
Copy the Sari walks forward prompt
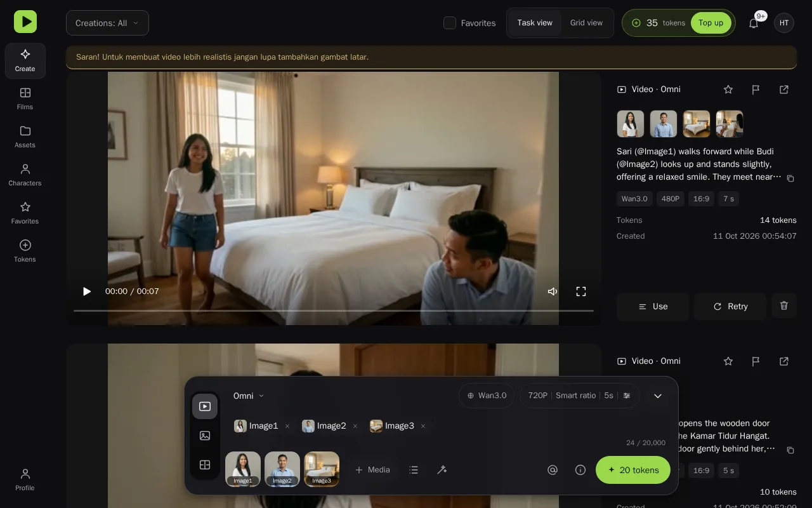point(790,178)
